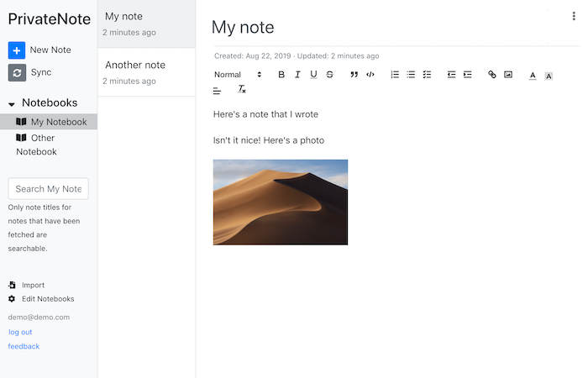Image resolution: width=588 pixels, height=378 pixels.
Task: Toggle underline formatting icon
Action: point(313,75)
